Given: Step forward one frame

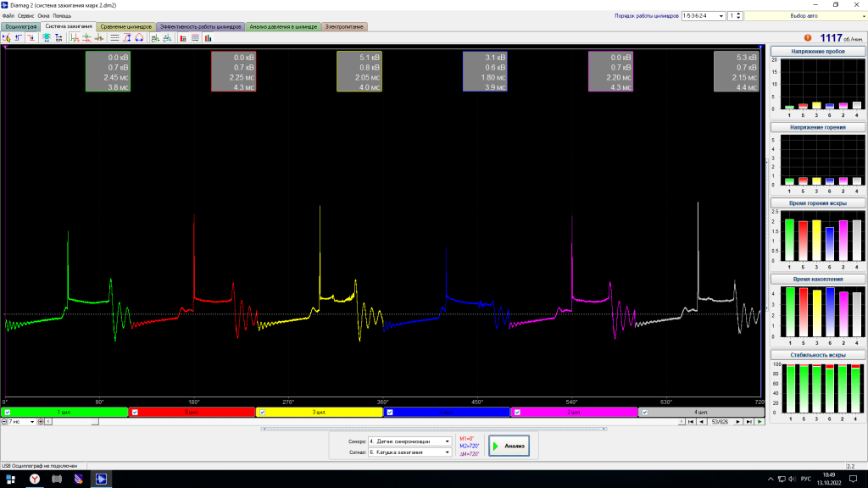Looking at the screenshot, I should point(738,422).
